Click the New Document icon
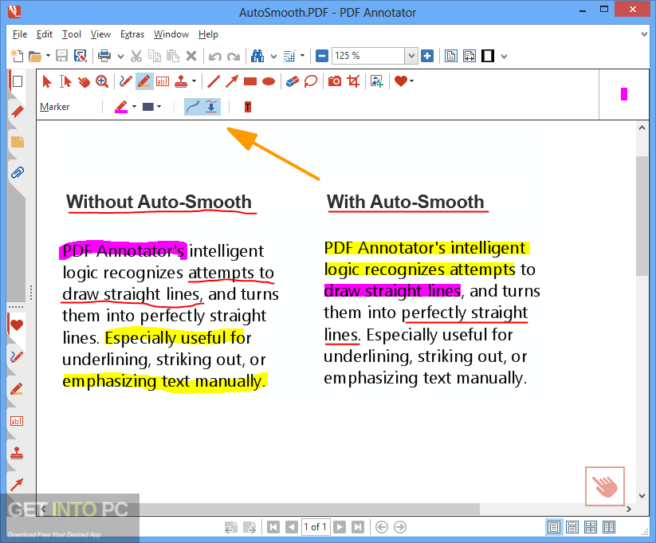Viewport: 656px width, 543px height. point(17,56)
